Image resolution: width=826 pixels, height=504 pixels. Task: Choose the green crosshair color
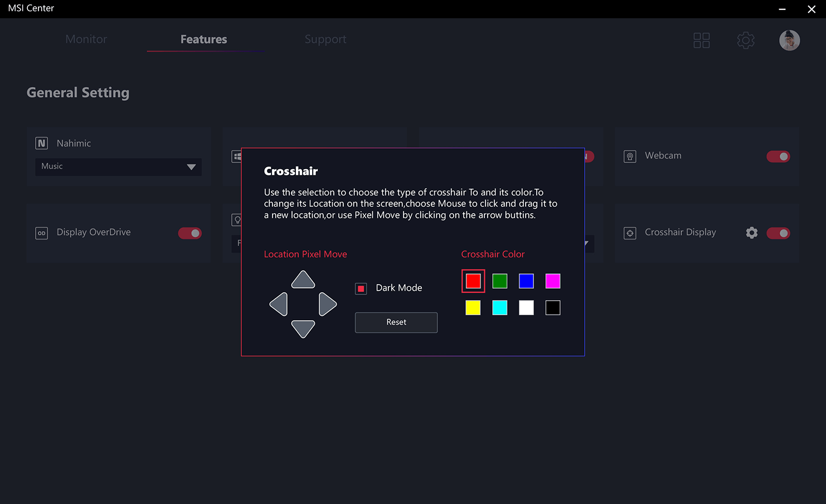[x=500, y=281]
